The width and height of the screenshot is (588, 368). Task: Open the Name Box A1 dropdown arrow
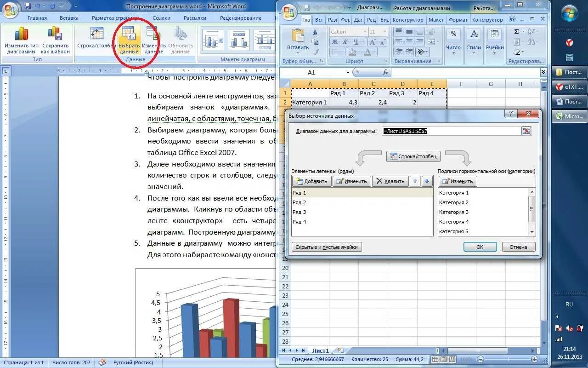348,72
